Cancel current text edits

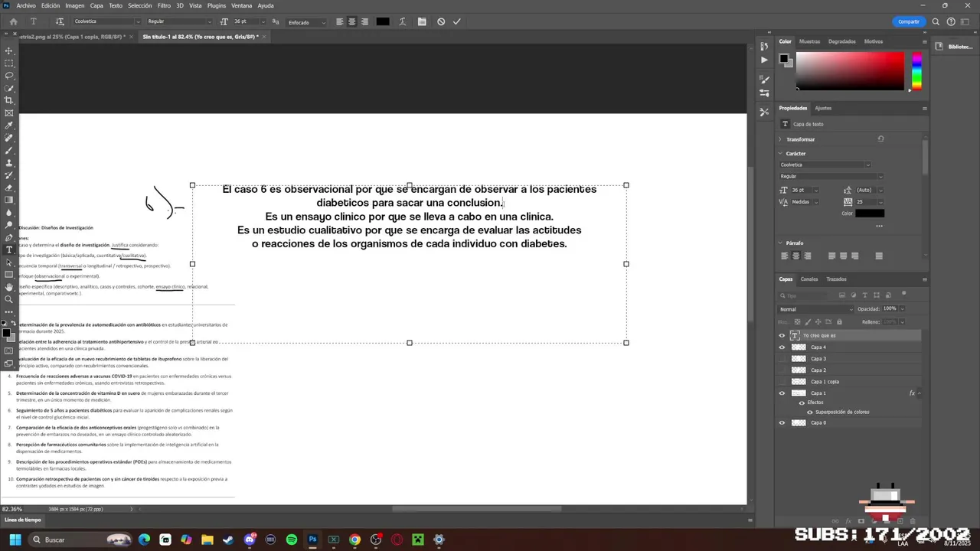pyautogui.click(x=441, y=21)
